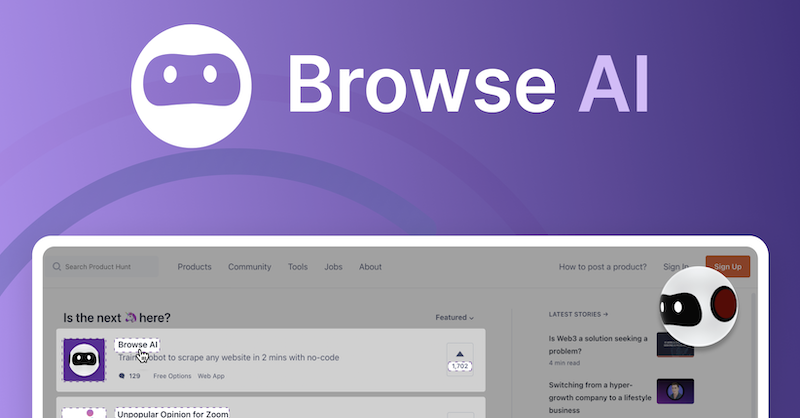The image size is (800, 418).
Task: Click the large Browse AI robot logo
Action: pyautogui.click(x=191, y=86)
